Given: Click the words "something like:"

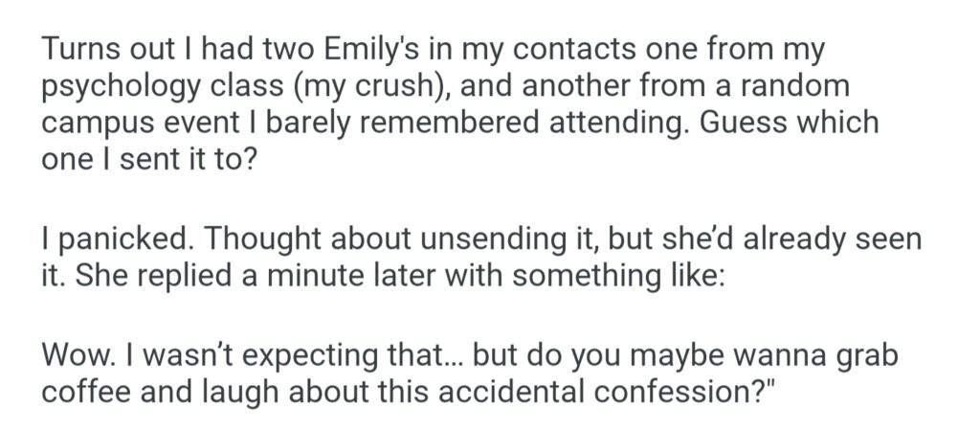Looking at the screenshot, I should tap(567, 274).
